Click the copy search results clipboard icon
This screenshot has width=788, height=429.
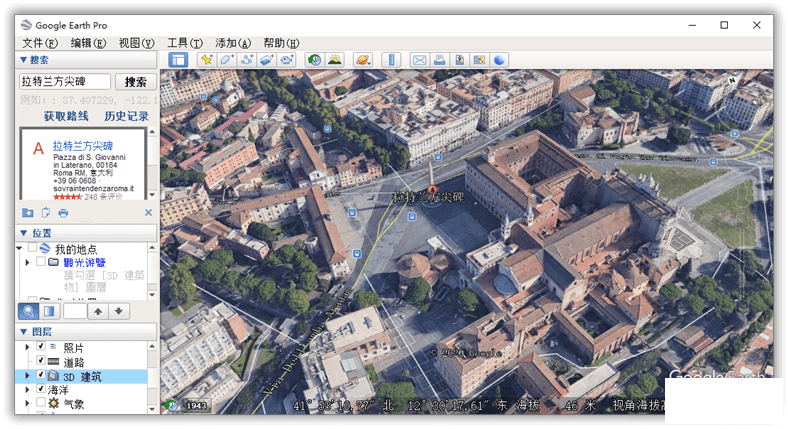pyautogui.click(x=46, y=213)
